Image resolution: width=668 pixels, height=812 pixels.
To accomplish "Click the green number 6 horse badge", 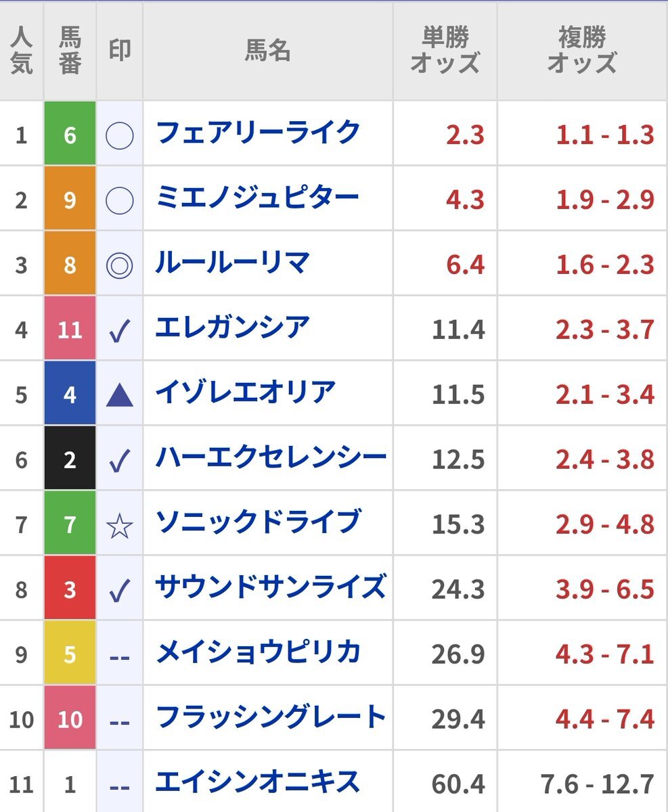I will [x=70, y=134].
